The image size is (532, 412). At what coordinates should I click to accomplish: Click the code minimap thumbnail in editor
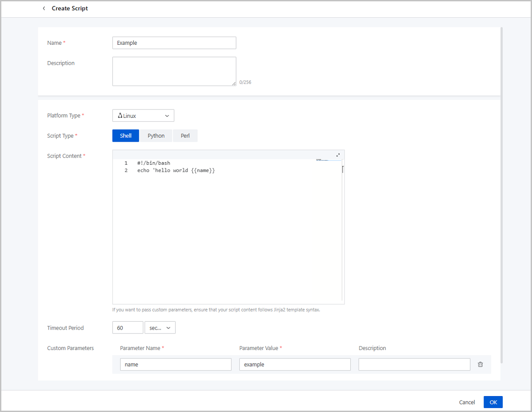(328, 160)
